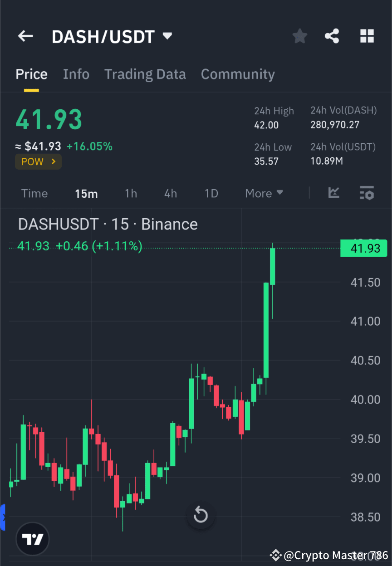392x566 pixels.
Task: Open the grid shortcuts menu at top right
Action: 367,36
